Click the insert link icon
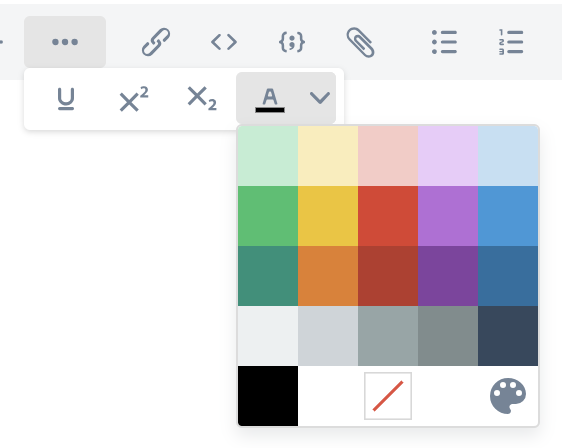This screenshot has height=448, width=562. (x=156, y=42)
